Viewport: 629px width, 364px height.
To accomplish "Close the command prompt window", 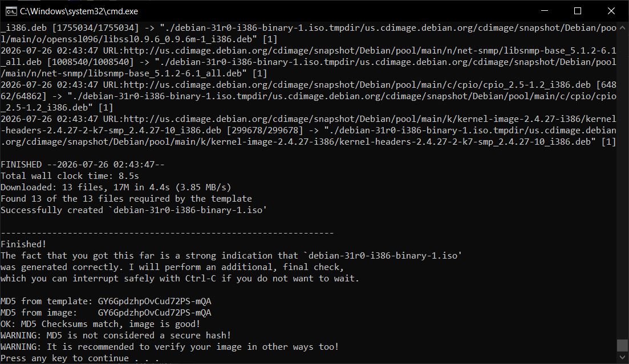I will tap(611, 11).
